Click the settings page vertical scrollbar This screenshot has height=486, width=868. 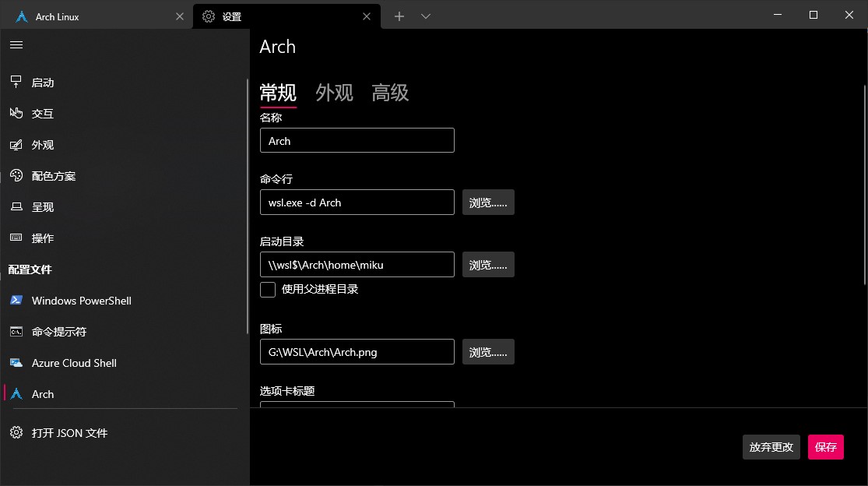click(865, 185)
